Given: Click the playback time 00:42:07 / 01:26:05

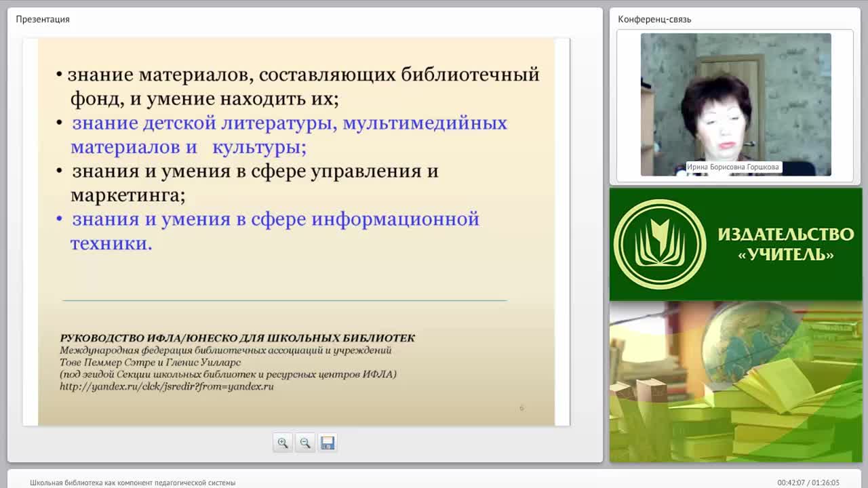Looking at the screenshot, I should pyautogui.click(x=808, y=483).
